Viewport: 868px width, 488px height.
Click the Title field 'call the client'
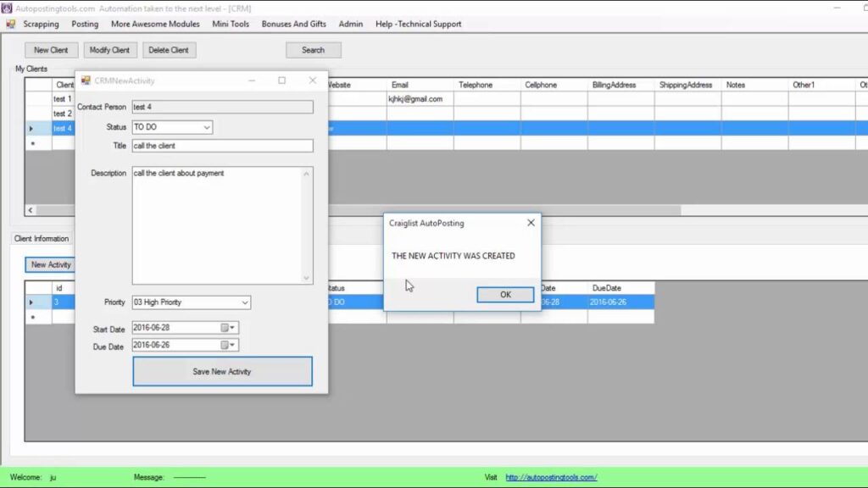pyautogui.click(x=222, y=146)
